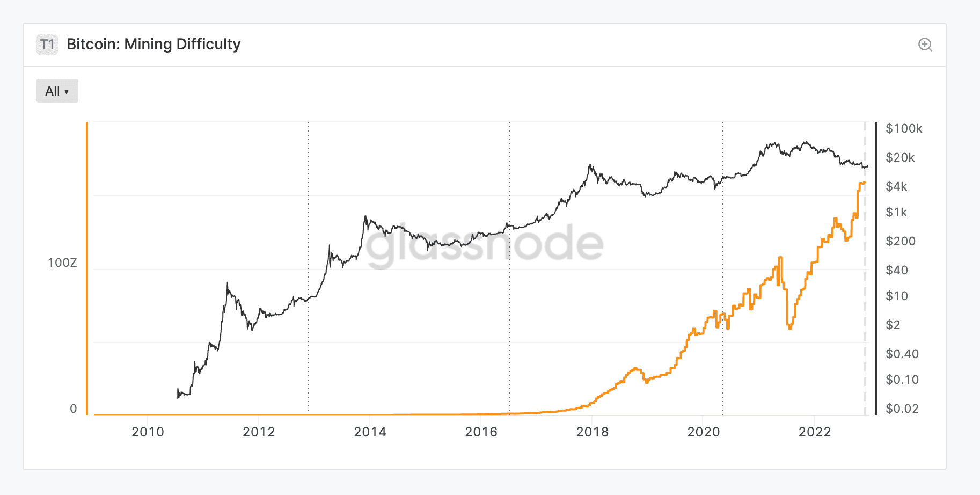Click the glassnode watermark on chart

(x=484, y=244)
